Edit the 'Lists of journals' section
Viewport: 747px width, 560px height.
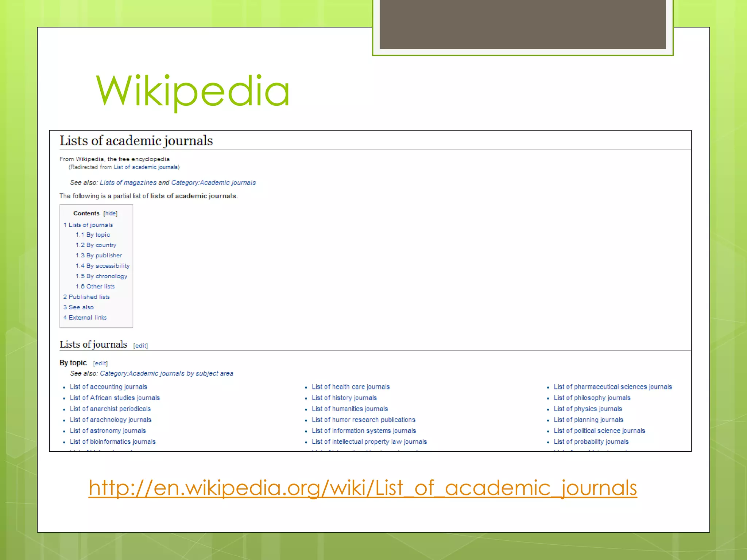tap(141, 346)
